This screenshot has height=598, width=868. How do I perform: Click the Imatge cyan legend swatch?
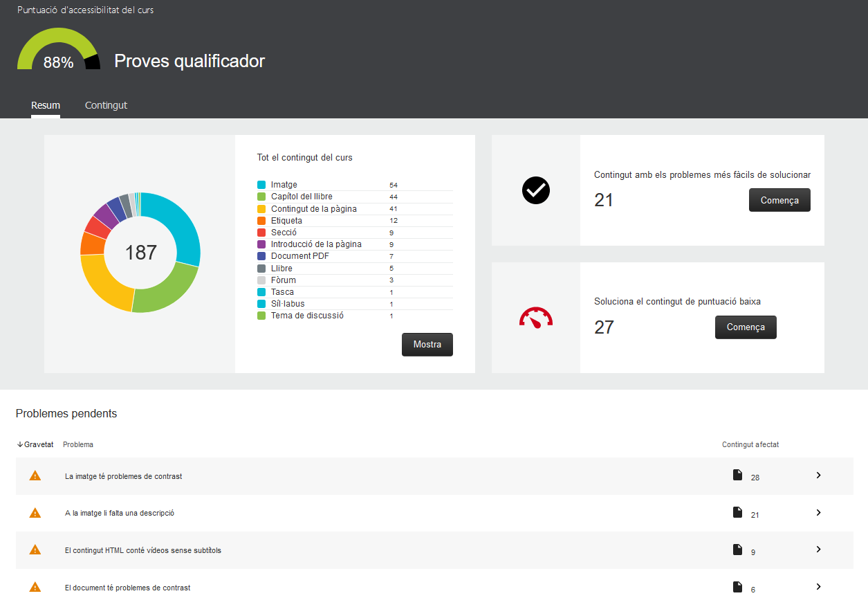click(x=261, y=185)
